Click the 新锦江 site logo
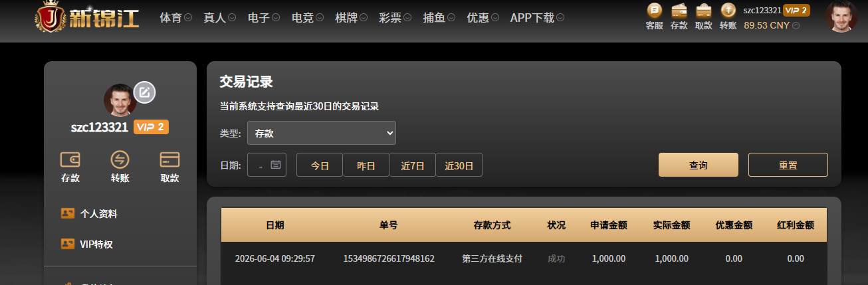 (87, 17)
